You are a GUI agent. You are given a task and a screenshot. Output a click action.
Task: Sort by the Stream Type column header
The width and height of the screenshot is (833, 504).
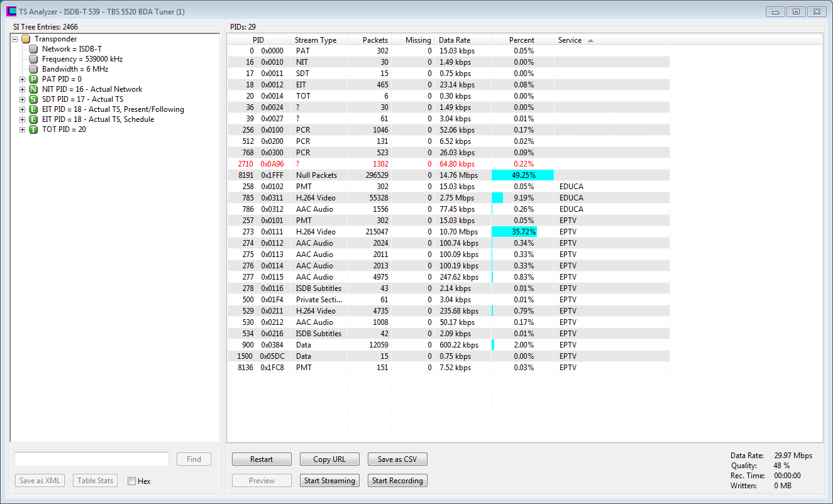[x=318, y=40]
